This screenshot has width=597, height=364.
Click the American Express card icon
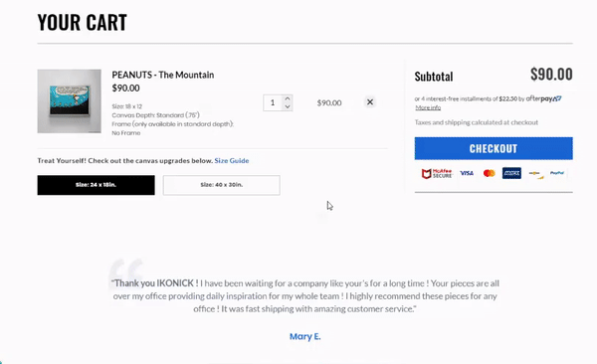coord(511,173)
